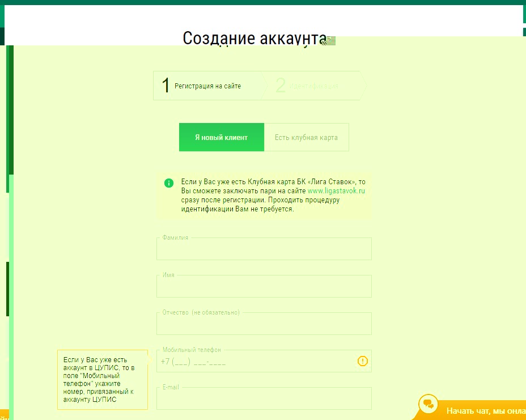Switch to the "Есть клубная карта" tab
This screenshot has height=420, width=526.
pos(306,137)
